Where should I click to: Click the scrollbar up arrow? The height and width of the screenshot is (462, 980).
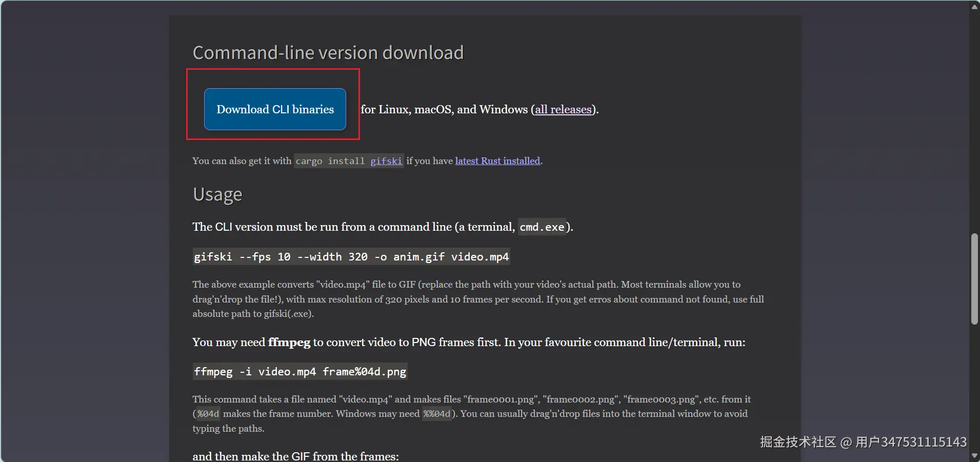pyautogui.click(x=974, y=7)
